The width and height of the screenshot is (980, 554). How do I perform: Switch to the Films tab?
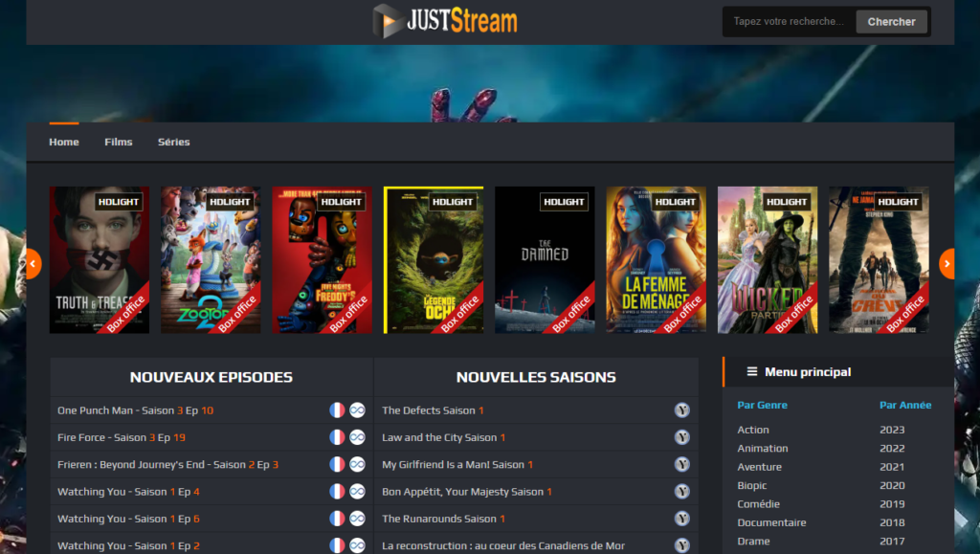118,142
